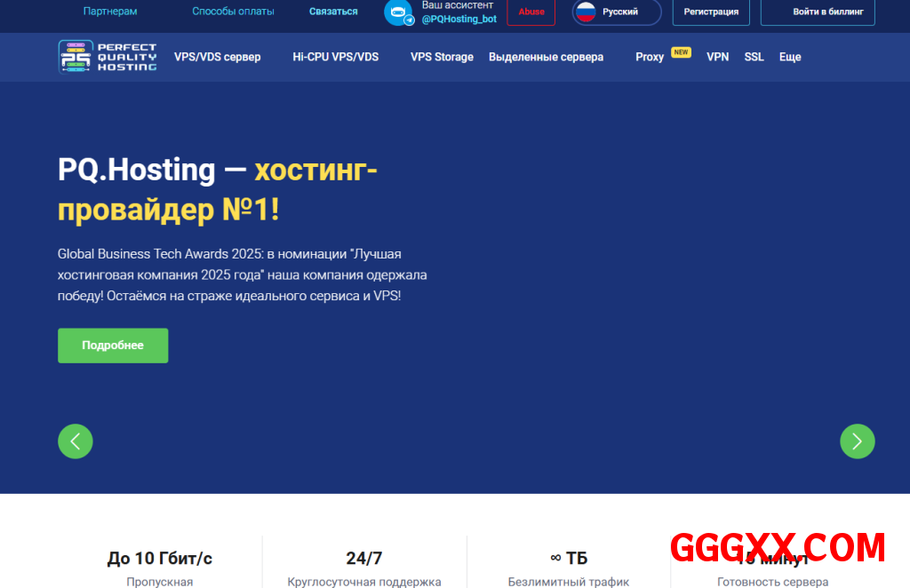
Task: Navigate to the VPN page
Action: (717, 57)
